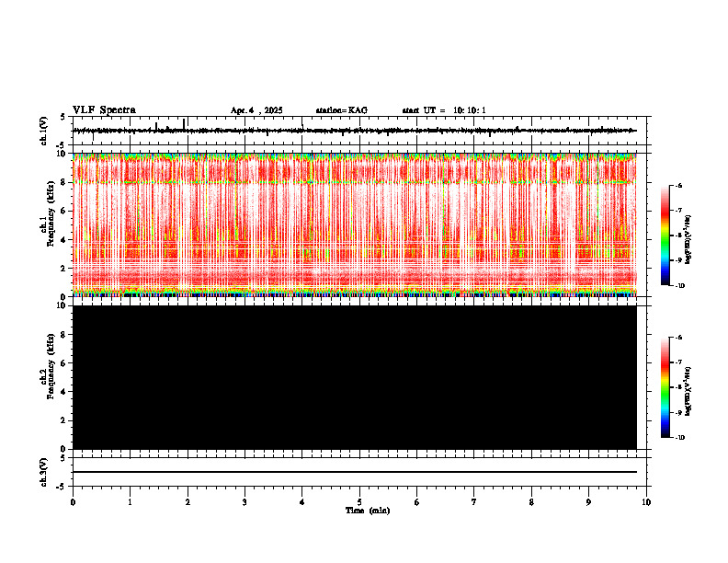Click the time axis tick label 6
This screenshot has height=563, width=728.
click(417, 502)
